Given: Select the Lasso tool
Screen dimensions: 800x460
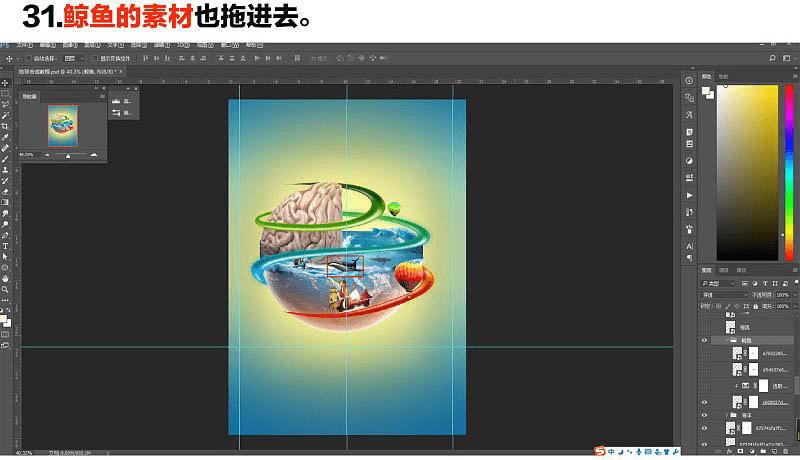Looking at the screenshot, I should (5, 105).
